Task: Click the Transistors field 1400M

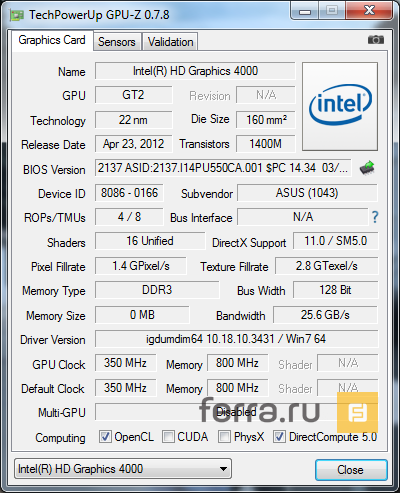Action: click(266, 144)
